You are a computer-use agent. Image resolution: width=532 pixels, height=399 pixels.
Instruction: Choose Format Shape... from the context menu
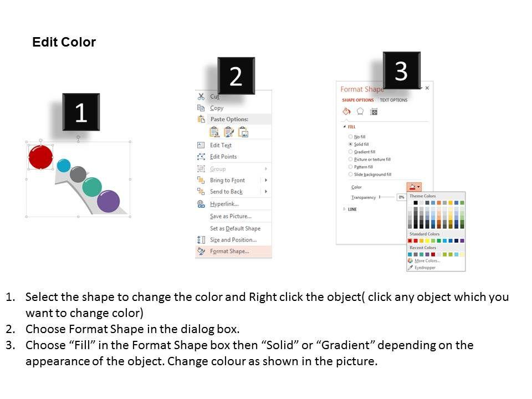tap(229, 251)
